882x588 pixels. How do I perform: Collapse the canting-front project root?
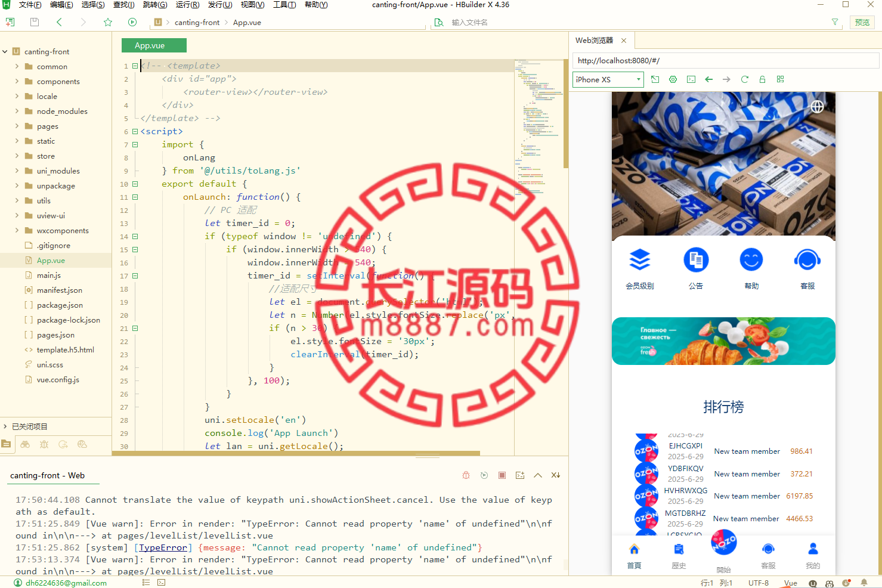(x=5, y=51)
